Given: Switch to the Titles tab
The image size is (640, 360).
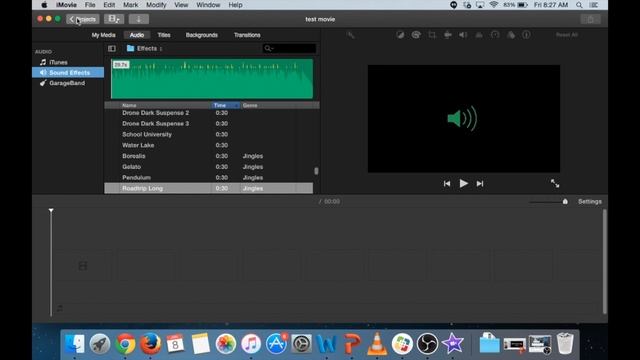Looking at the screenshot, I should [164, 35].
